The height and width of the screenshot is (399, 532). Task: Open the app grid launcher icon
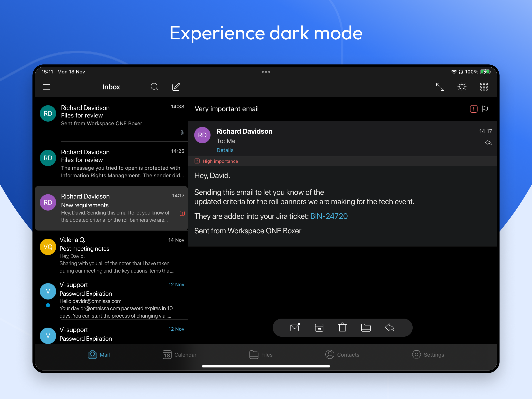484,87
